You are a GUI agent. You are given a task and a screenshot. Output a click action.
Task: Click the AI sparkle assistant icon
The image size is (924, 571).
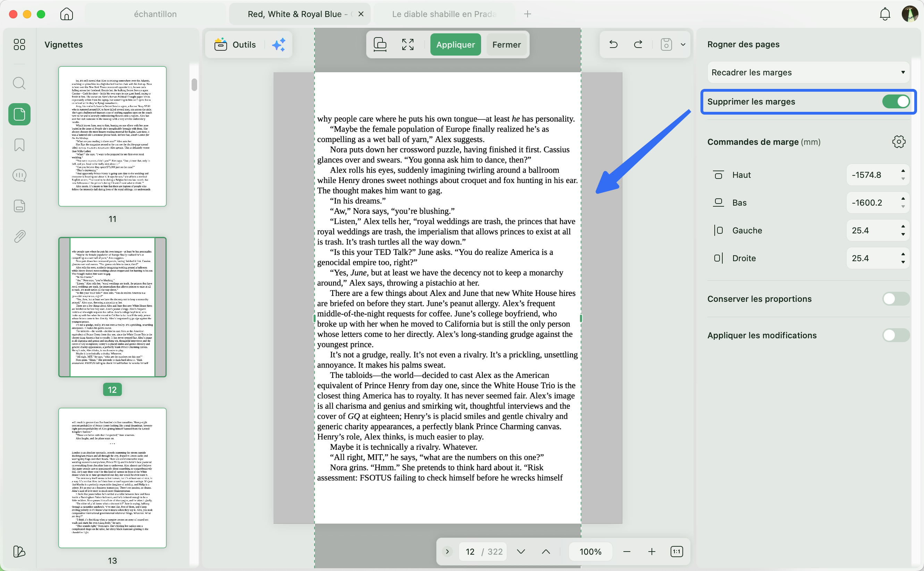coord(279,44)
